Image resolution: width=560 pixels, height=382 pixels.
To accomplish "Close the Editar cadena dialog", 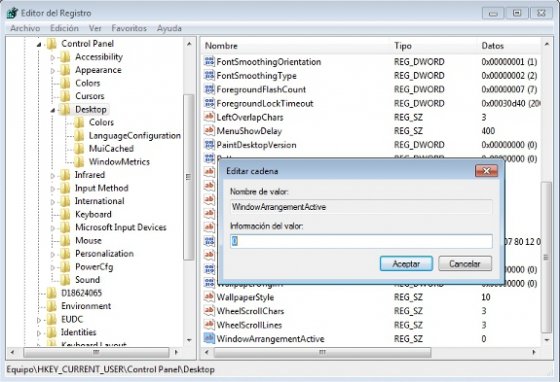I will (486, 171).
